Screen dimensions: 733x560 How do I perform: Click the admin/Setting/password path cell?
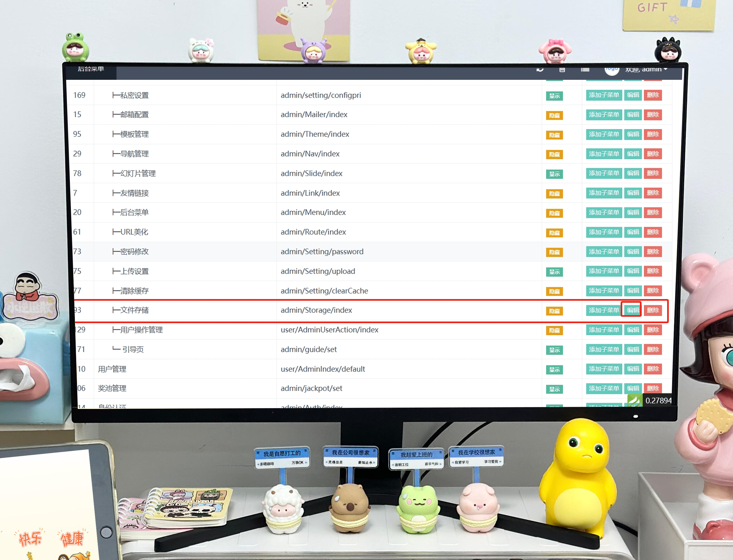click(x=322, y=252)
